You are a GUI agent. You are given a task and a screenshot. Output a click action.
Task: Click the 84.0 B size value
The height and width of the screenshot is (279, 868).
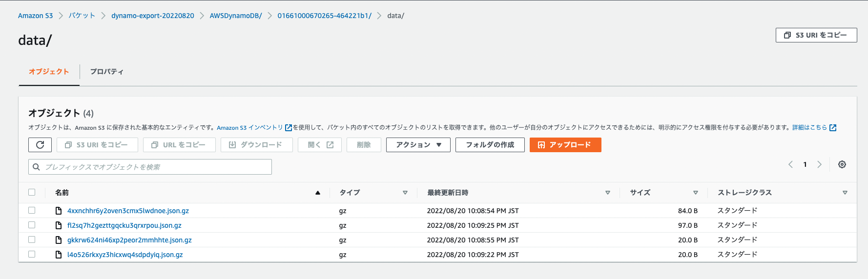[x=687, y=211]
